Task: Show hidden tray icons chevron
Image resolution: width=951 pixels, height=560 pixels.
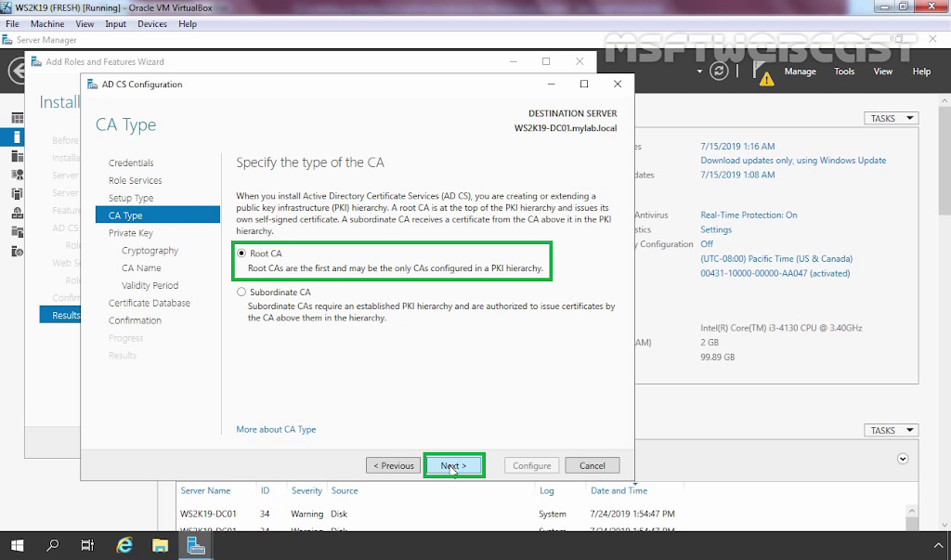Action: pos(938,545)
